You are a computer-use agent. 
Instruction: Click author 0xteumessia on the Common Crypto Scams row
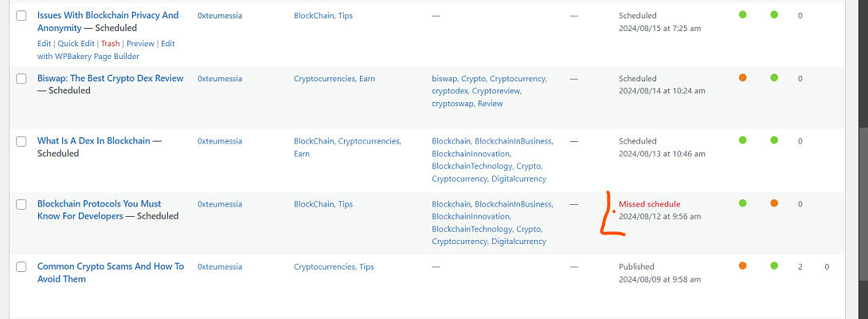[x=220, y=267]
